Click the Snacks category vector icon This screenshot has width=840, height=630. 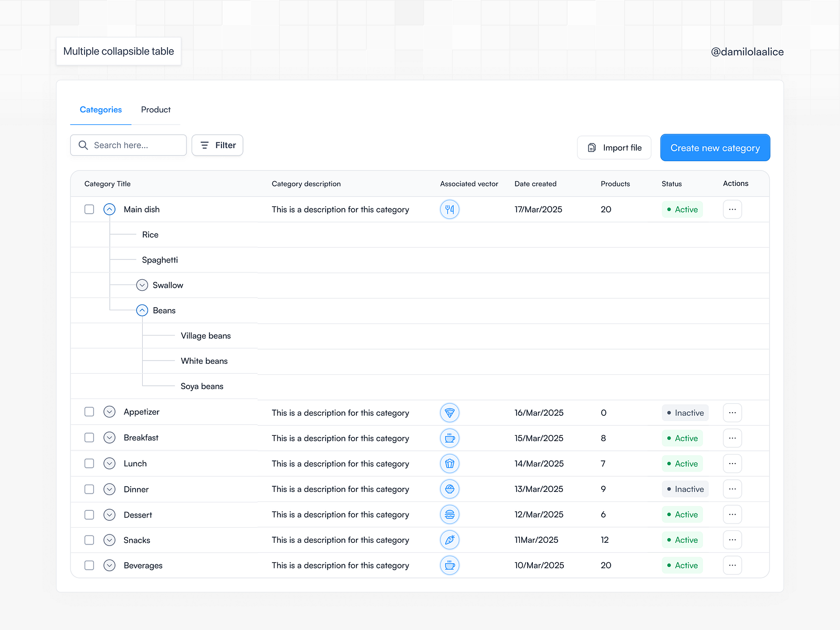coord(449,540)
